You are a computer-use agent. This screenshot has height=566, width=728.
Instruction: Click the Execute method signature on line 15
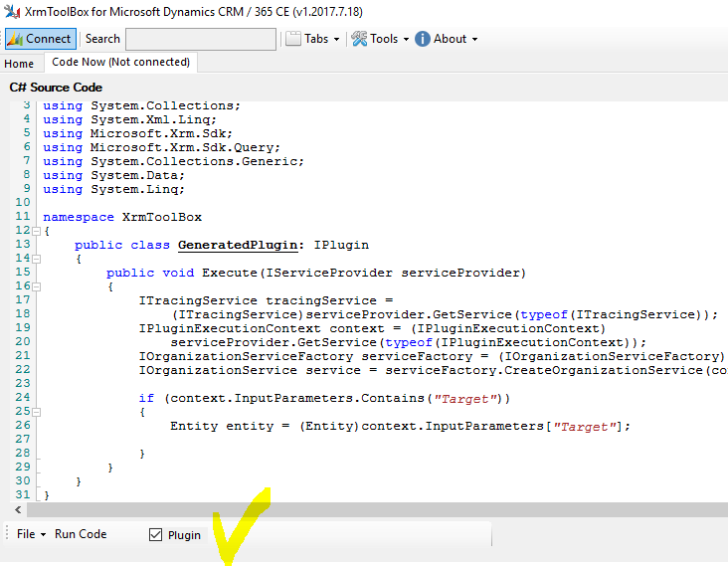tap(316, 273)
